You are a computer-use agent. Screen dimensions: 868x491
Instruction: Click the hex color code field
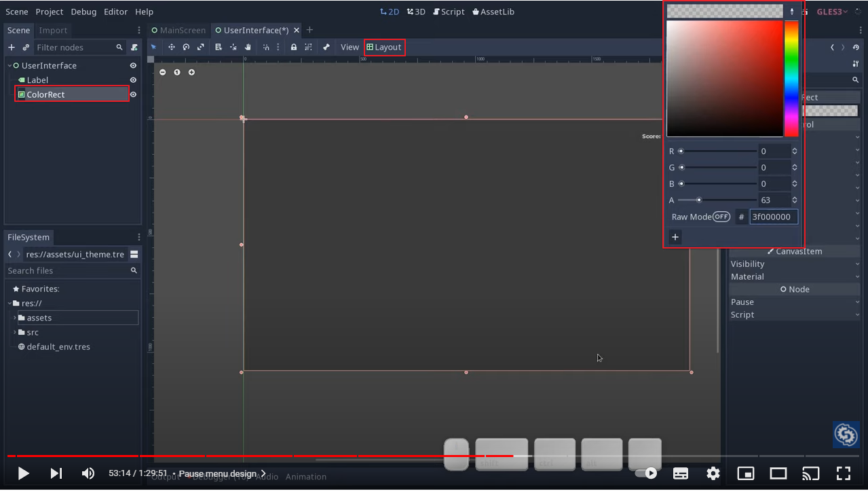coord(774,217)
